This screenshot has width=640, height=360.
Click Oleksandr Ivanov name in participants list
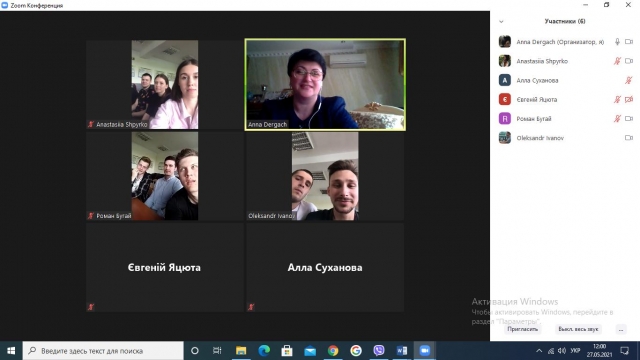540,138
